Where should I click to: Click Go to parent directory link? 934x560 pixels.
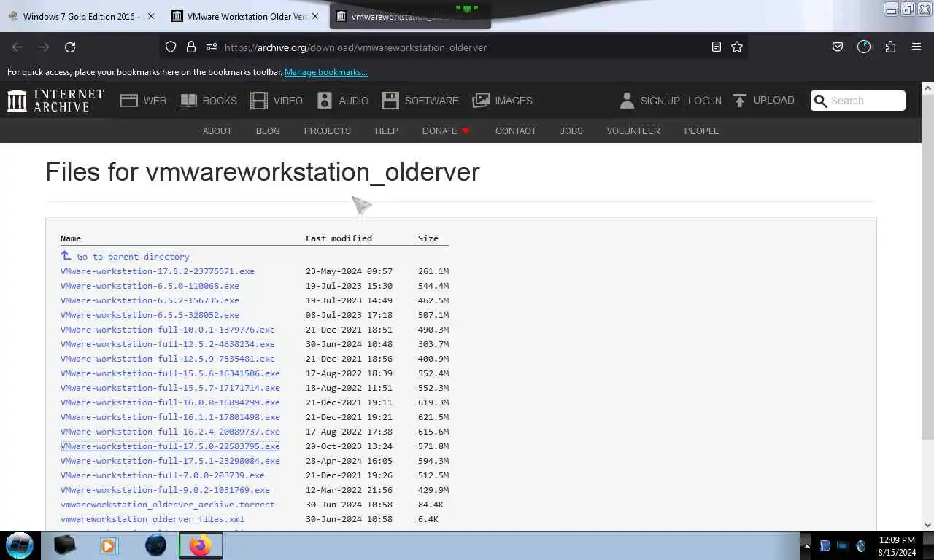133,257
